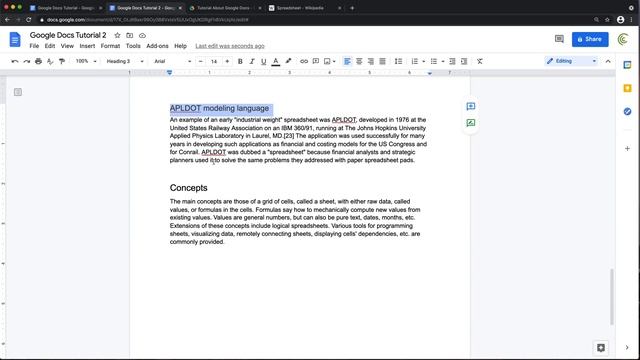This screenshot has height=360, width=640.
Task: Increase the indent
Action: click(464, 61)
